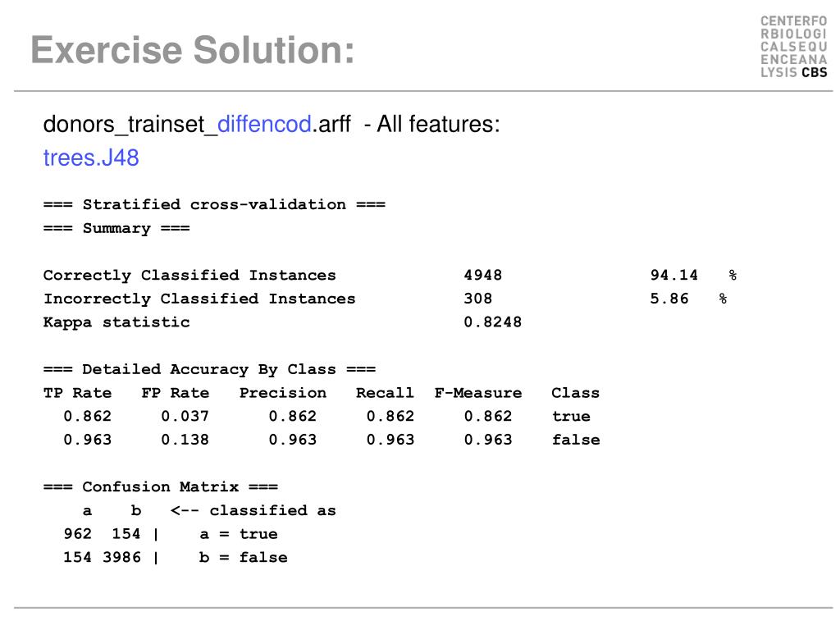Click the 'Summary' section header
The image size is (840, 630).
(116, 229)
